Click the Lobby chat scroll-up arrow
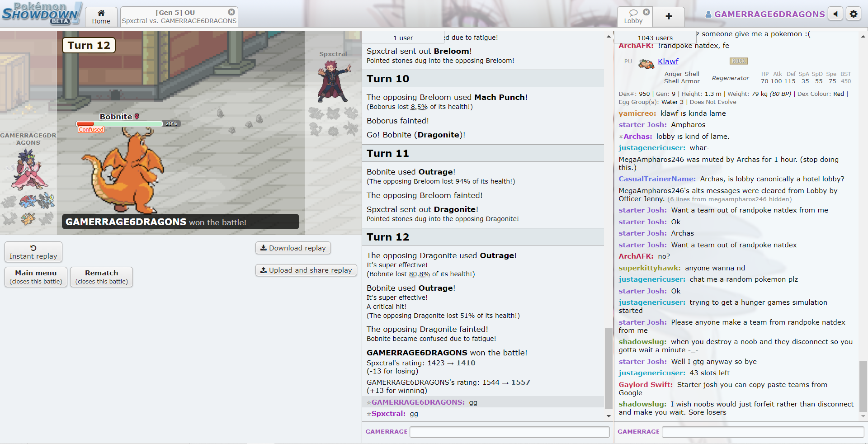The height and width of the screenshot is (444, 868). (863, 36)
